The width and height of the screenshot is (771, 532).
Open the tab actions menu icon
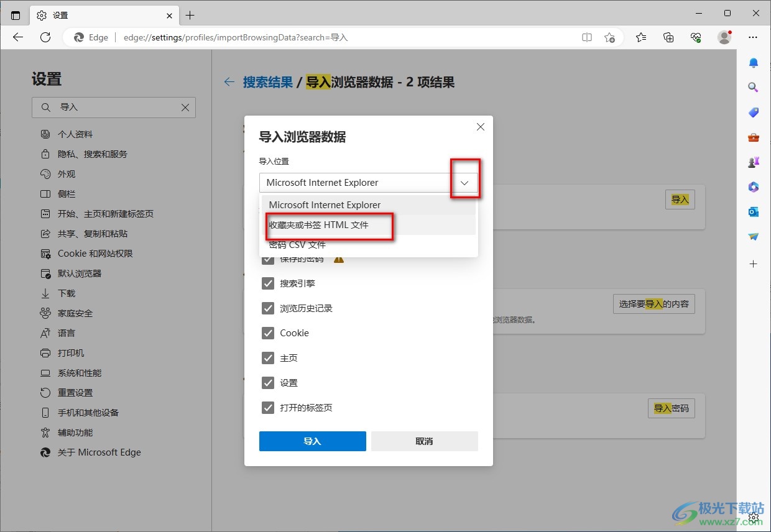point(16,15)
